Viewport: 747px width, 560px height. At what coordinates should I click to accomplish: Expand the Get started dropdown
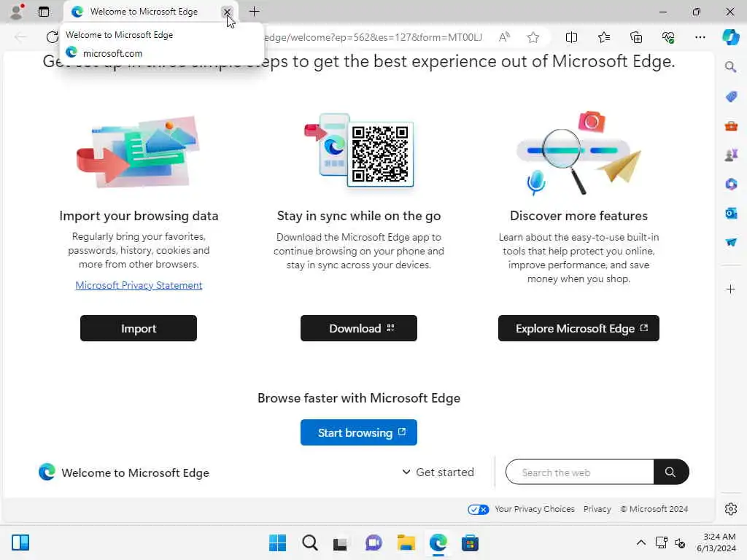[438, 472]
